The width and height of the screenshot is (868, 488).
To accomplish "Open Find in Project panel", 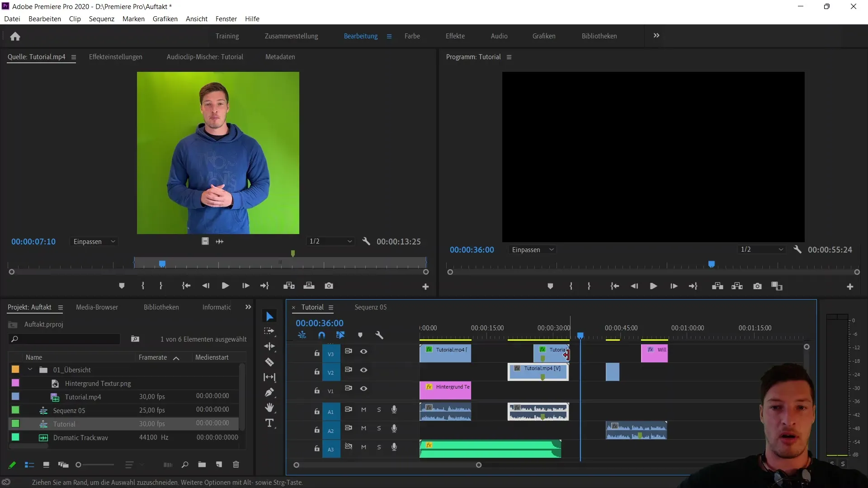I will (x=185, y=465).
